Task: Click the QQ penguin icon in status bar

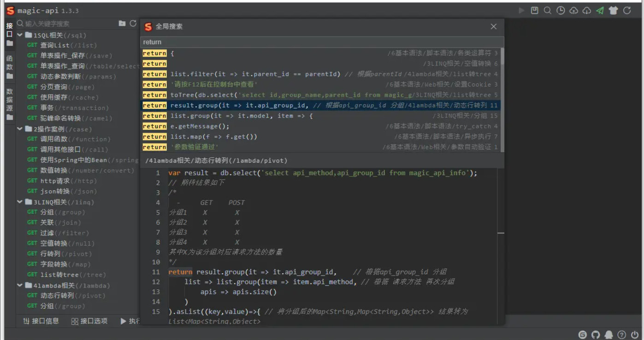Action: point(609,334)
